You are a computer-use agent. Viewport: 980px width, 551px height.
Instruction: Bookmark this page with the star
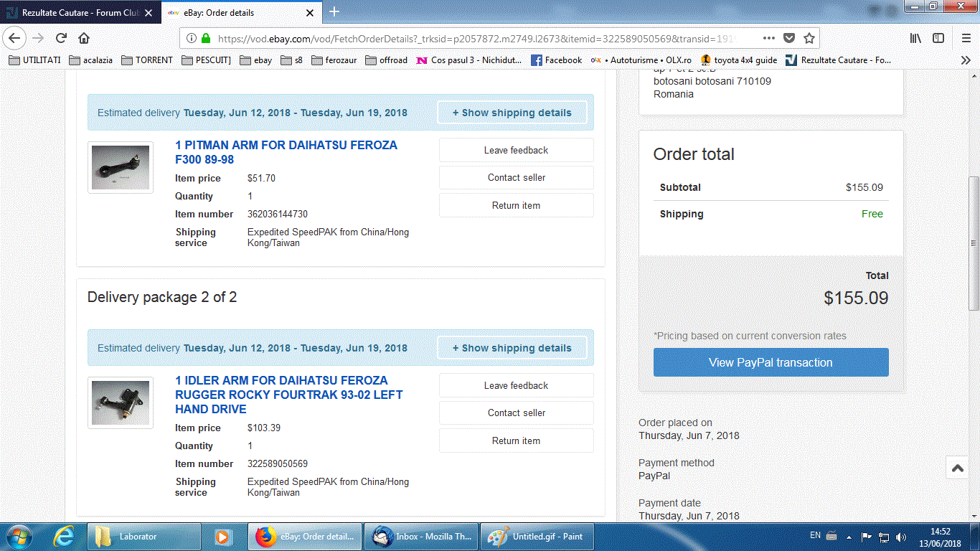(x=809, y=38)
